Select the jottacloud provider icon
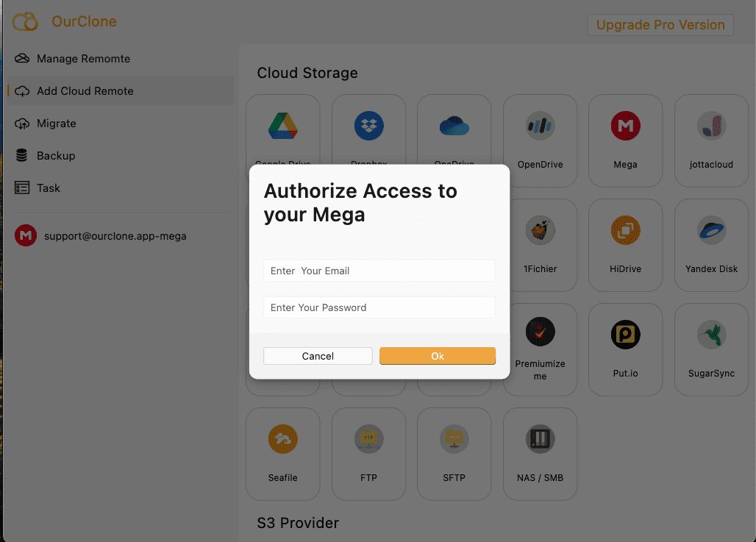756x542 pixels. [711, 126]
